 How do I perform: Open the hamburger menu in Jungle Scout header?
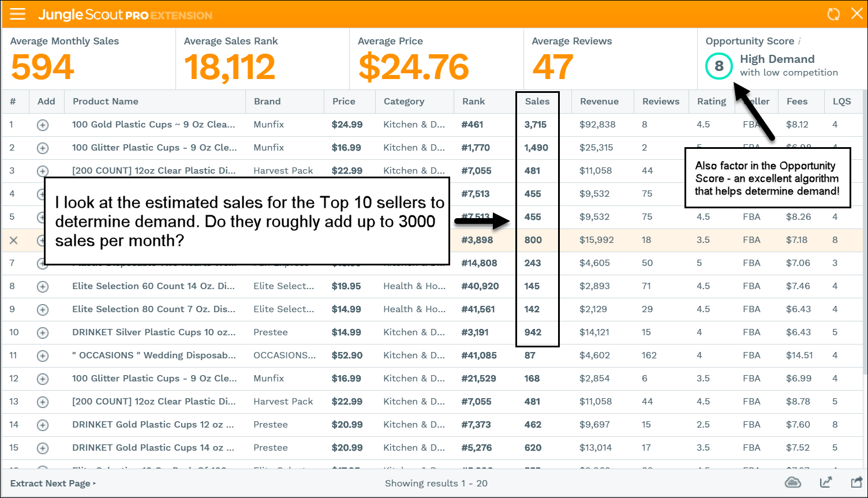(x=18, y=14)
